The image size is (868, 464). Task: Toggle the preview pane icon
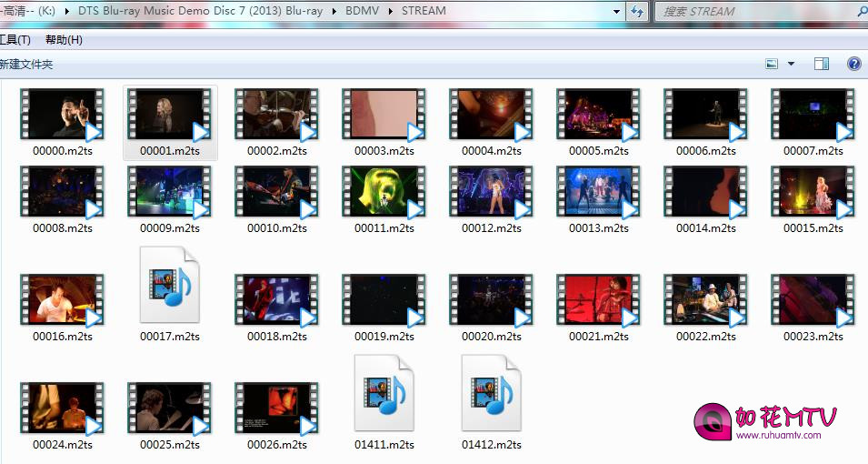click(822, 64)
